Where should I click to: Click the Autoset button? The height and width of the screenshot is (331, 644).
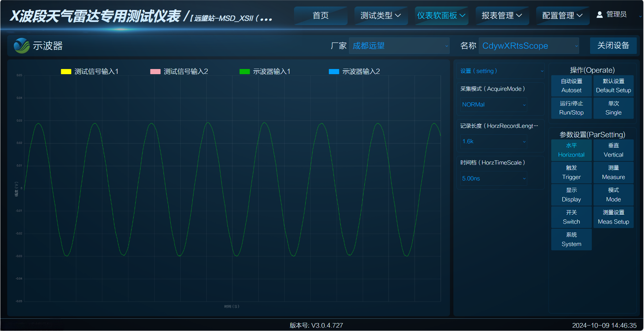[x=571, y=86]
